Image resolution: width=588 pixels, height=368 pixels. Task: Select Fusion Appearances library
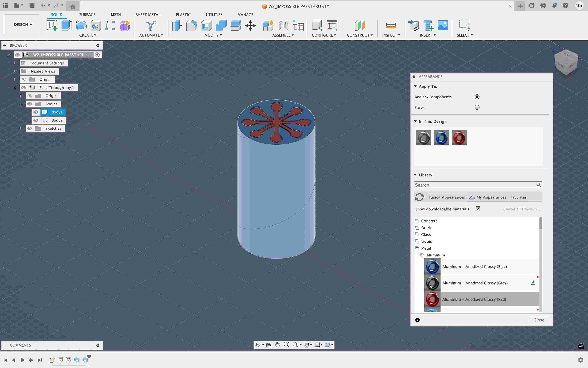[x=446, y=197]
